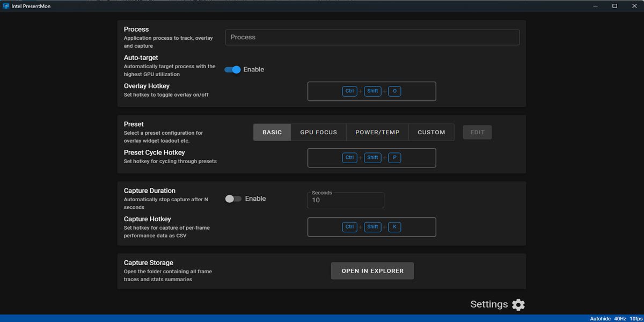Maximize the PresentMon window
The image size is (644, 322).
pyautogui.click(x=614, y=6)
